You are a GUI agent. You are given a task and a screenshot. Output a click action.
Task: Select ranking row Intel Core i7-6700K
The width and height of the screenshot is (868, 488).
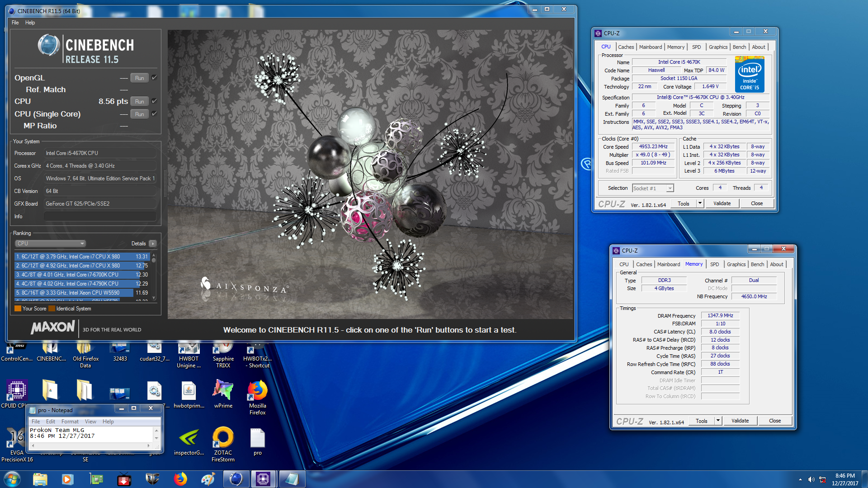82,275
